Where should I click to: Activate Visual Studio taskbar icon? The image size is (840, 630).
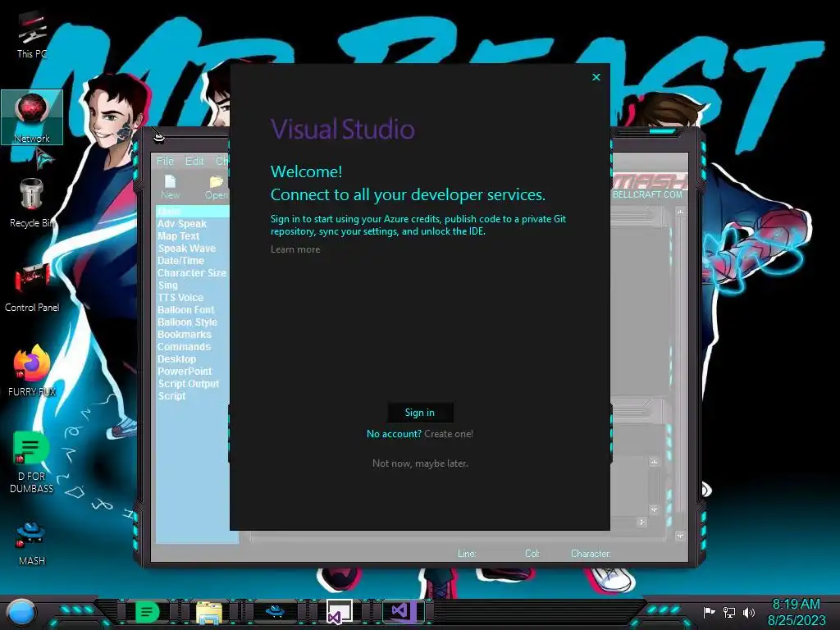pos(403,612)
